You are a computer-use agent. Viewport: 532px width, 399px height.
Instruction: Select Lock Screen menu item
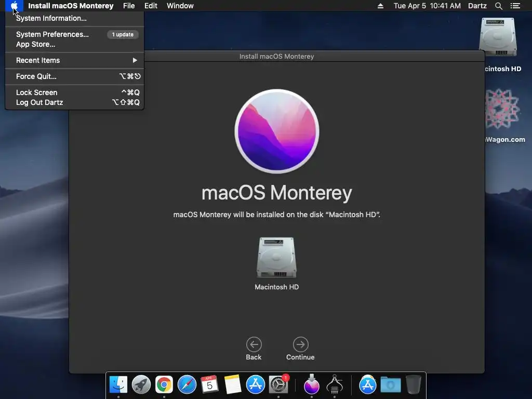[x=75, y=92]
